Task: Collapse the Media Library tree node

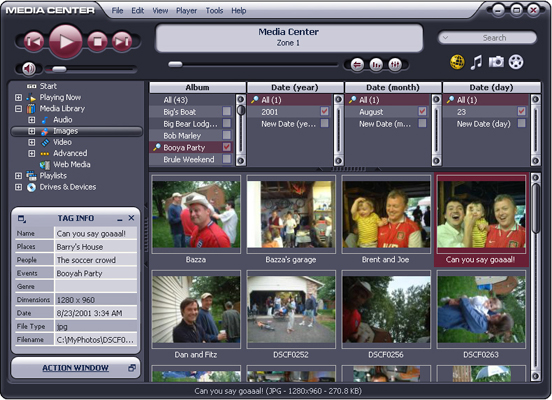Action: click(x=18, y=108)
